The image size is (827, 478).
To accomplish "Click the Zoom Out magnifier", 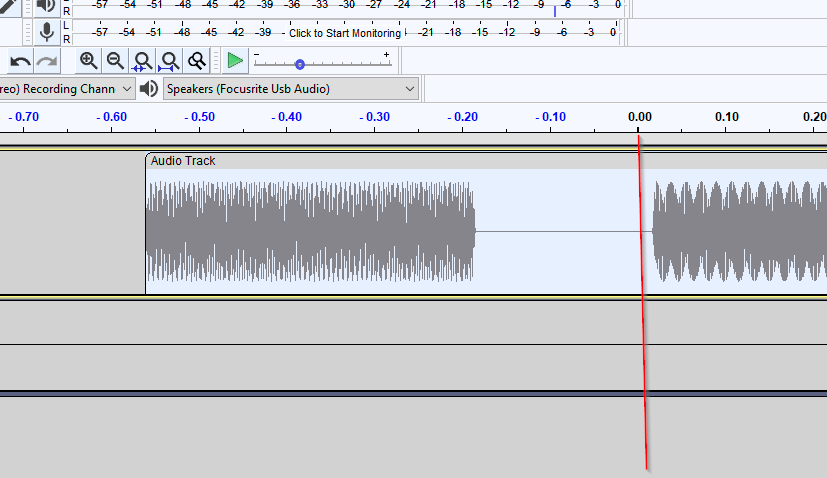I will click(115, 61).
